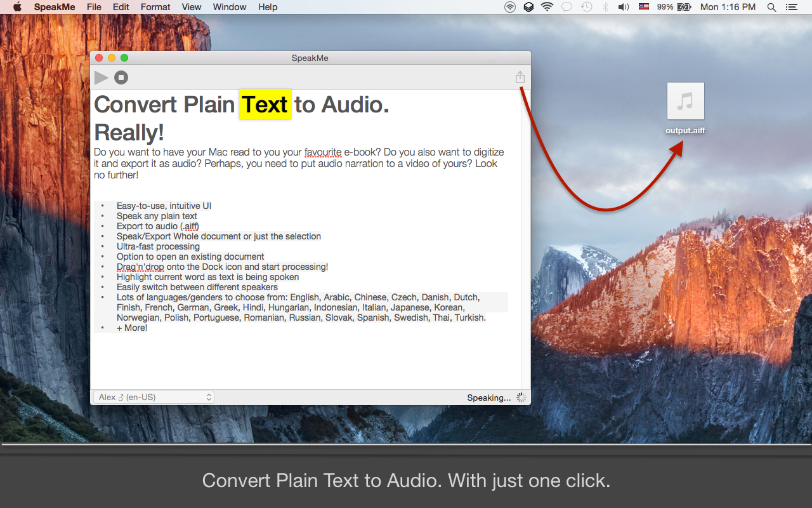
Task: Click the "+ More!" bullet
Action: pos(132,328)
